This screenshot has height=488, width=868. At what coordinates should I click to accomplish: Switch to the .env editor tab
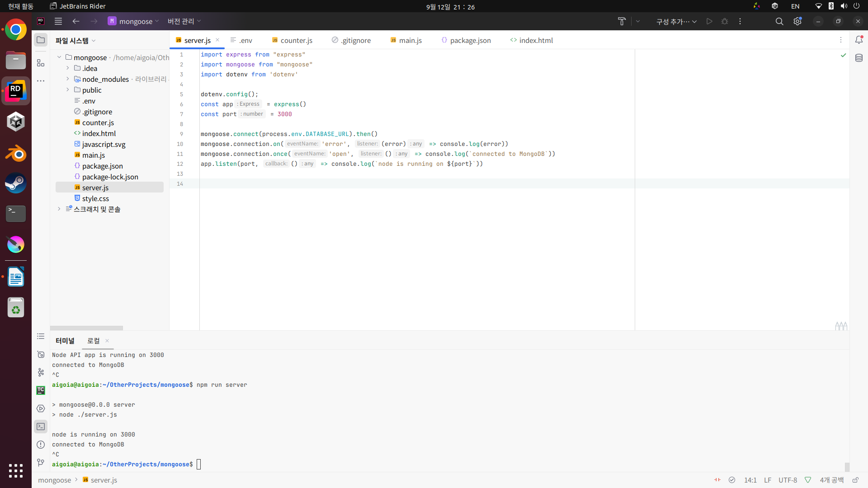(241, 40)
